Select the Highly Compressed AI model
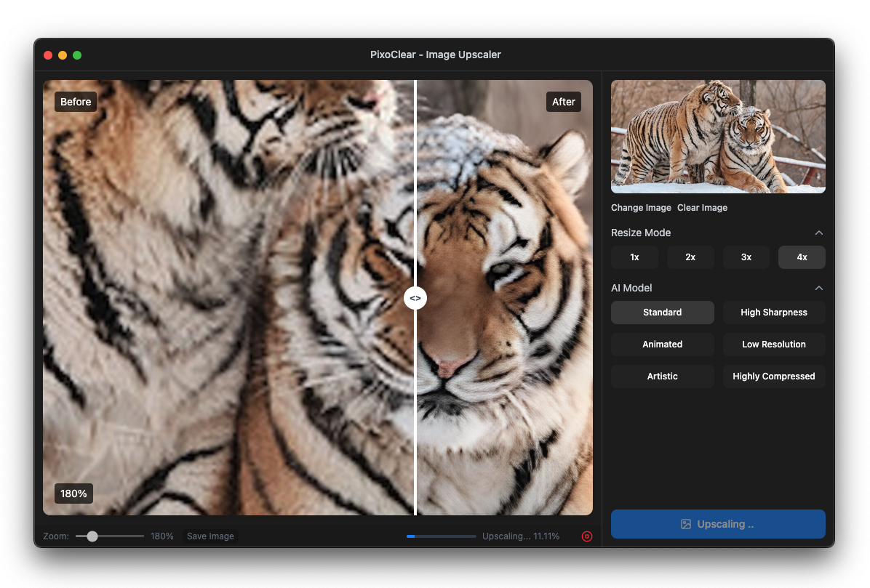870x588 pixels. [x=774, y=376]
